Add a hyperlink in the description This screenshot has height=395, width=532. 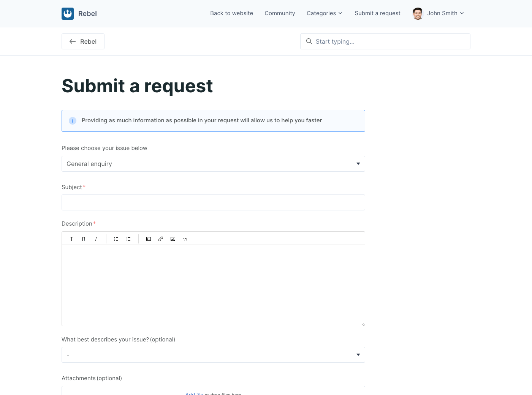(161, 239)
